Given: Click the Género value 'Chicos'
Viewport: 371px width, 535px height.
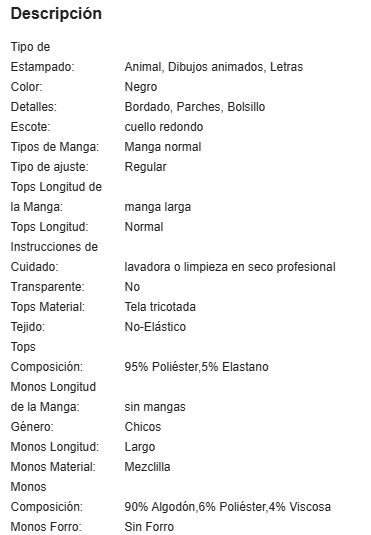Looking at the screenshot, I should pos(143,427).
